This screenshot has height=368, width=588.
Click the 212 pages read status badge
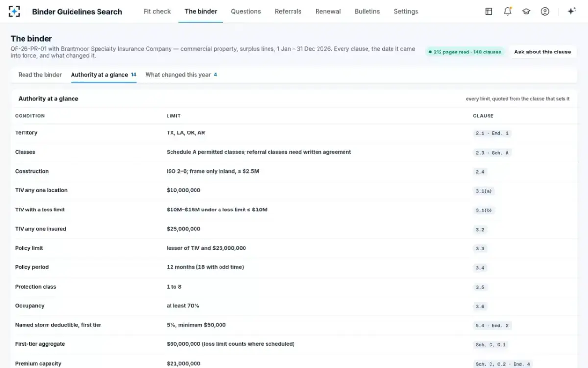click(x=465, y=52)
